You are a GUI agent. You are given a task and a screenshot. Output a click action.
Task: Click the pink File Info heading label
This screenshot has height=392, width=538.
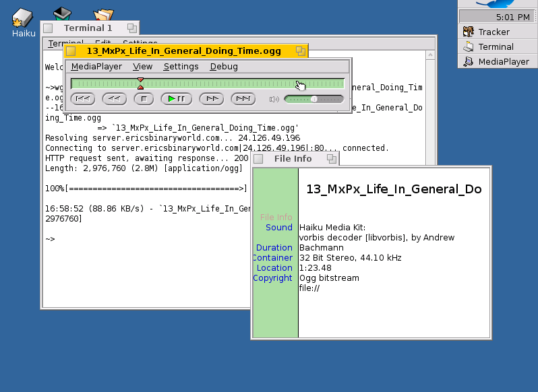tap(276, 218)
